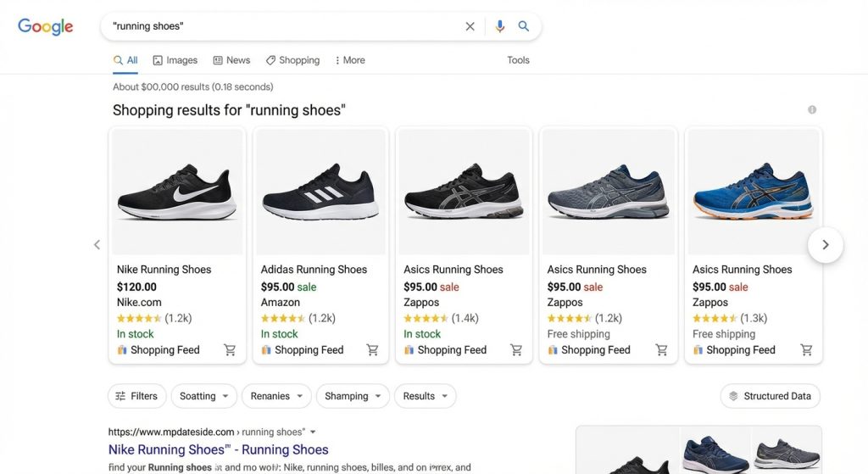
Task: Open the Filters button
Action: [x=136, y=396]
